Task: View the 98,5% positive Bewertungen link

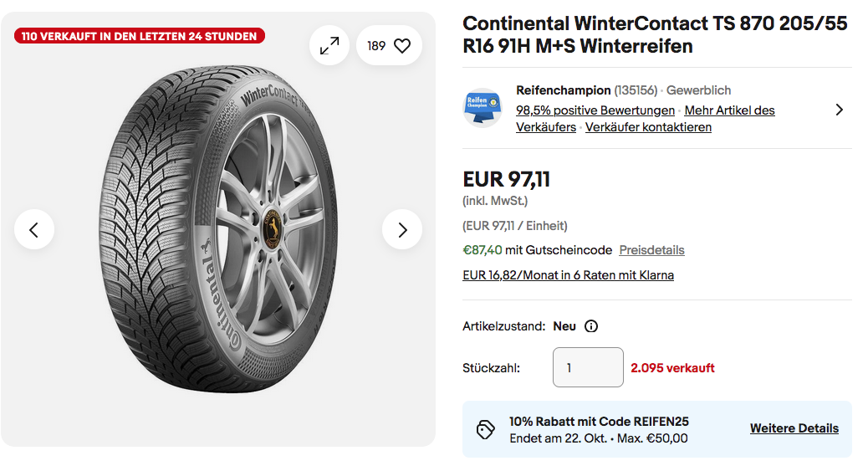Action: click(595, 110)
